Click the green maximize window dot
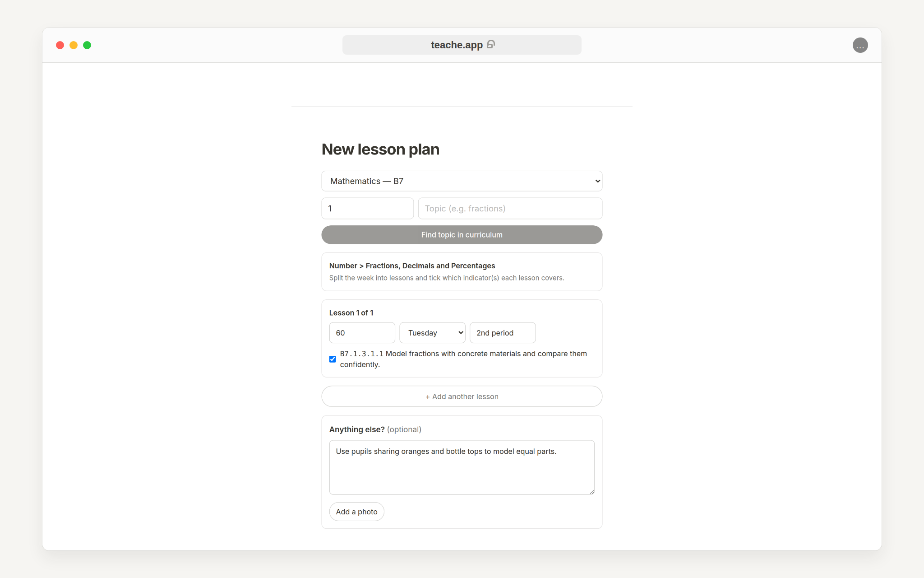924x578 pixels. point(87,45)
